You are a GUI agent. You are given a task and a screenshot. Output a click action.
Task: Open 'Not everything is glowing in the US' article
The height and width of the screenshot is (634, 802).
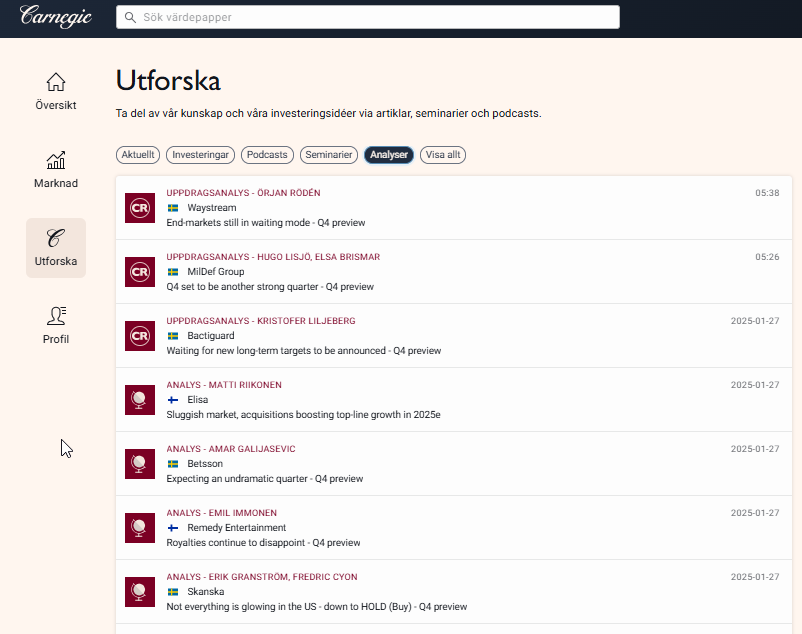point(317,606)
